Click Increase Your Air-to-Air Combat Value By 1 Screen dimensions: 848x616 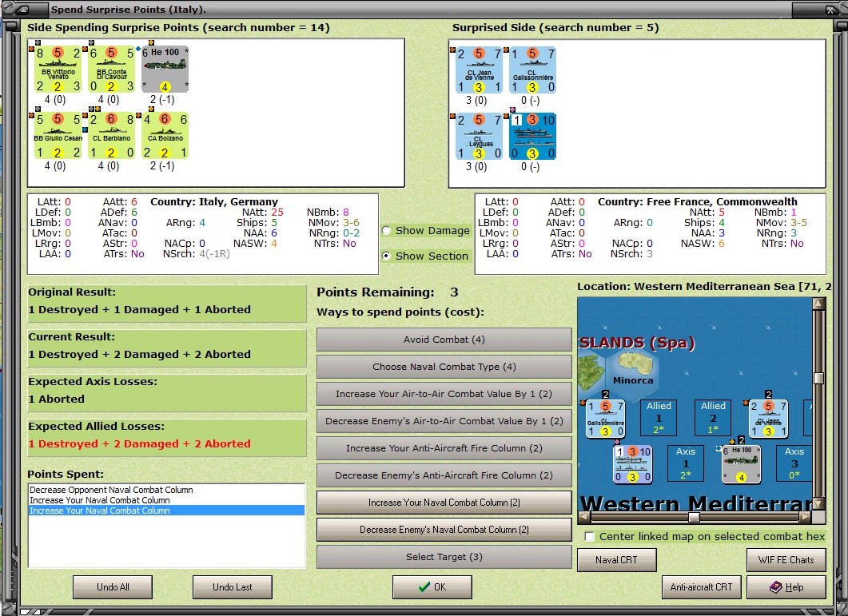tap(444, 394)
